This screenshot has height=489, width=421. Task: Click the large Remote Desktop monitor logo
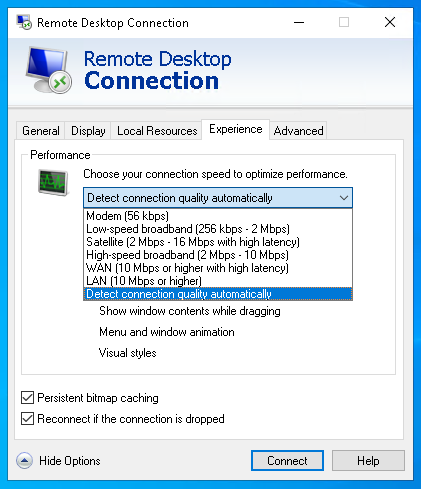49,70
